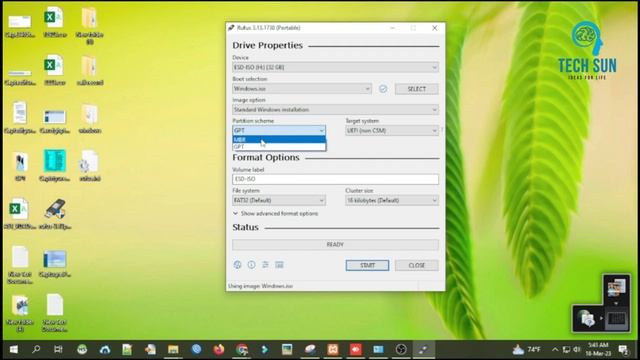Click the SELECT button for the boot image
Image resolution: width=640 pixels, height=360 pixels.
[417, 89]
